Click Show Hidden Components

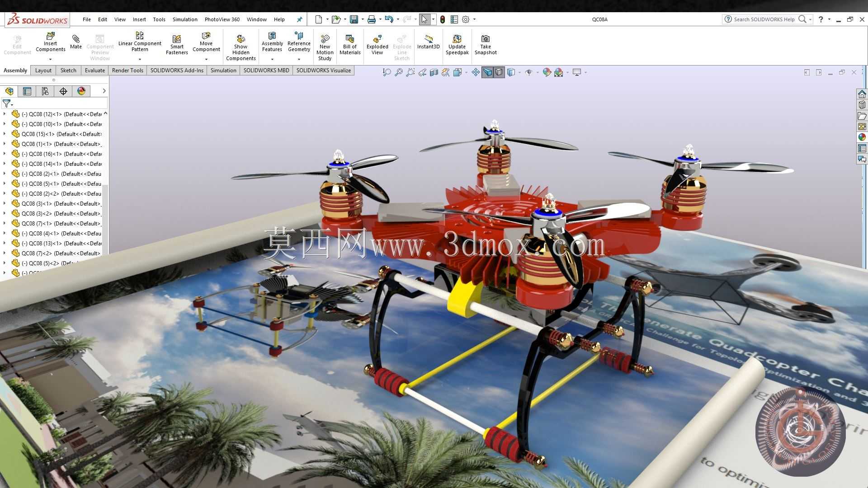(241, 47)
